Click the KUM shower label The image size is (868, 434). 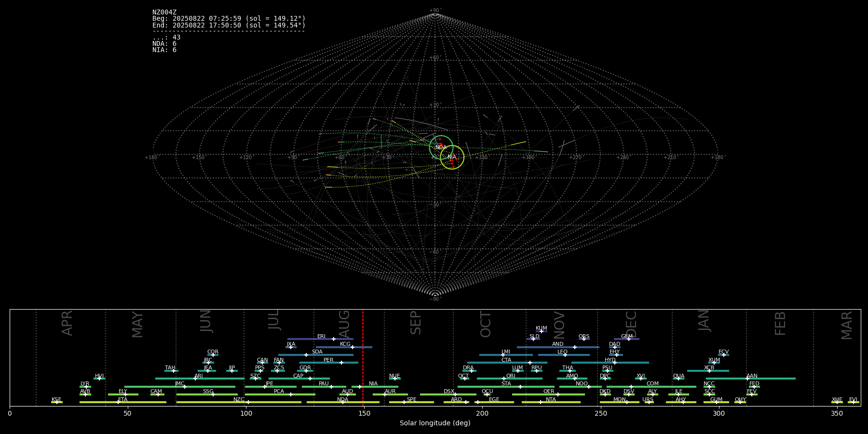pos(542,328)
